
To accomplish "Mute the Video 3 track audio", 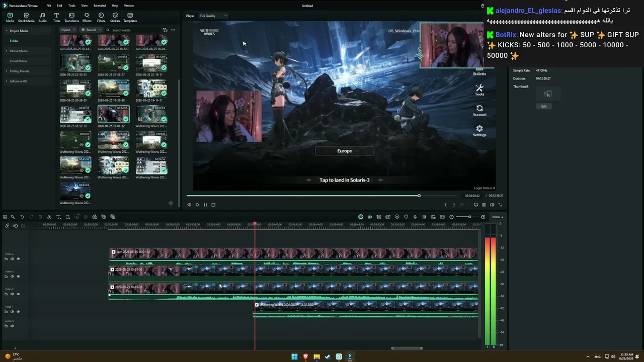I will coord(12,277).
